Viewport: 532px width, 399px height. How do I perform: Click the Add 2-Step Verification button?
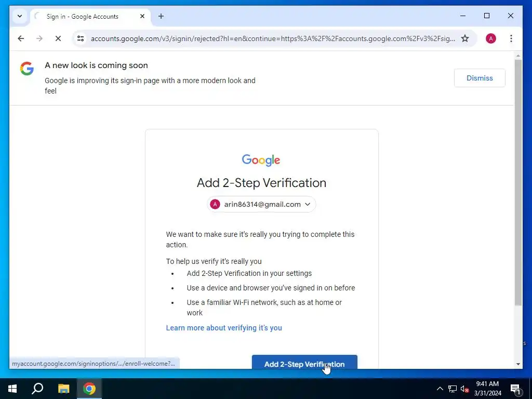click(x=304, y=362)
